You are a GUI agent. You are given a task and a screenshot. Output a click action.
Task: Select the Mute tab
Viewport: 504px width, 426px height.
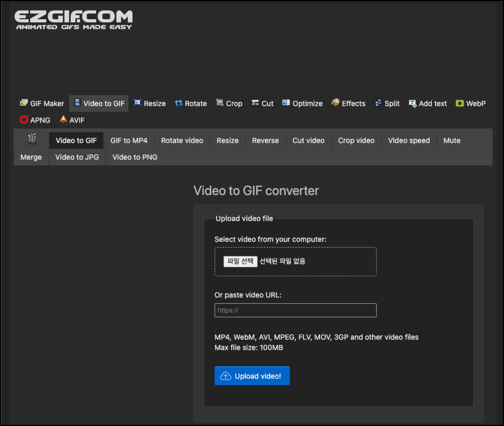pos(452,140)
